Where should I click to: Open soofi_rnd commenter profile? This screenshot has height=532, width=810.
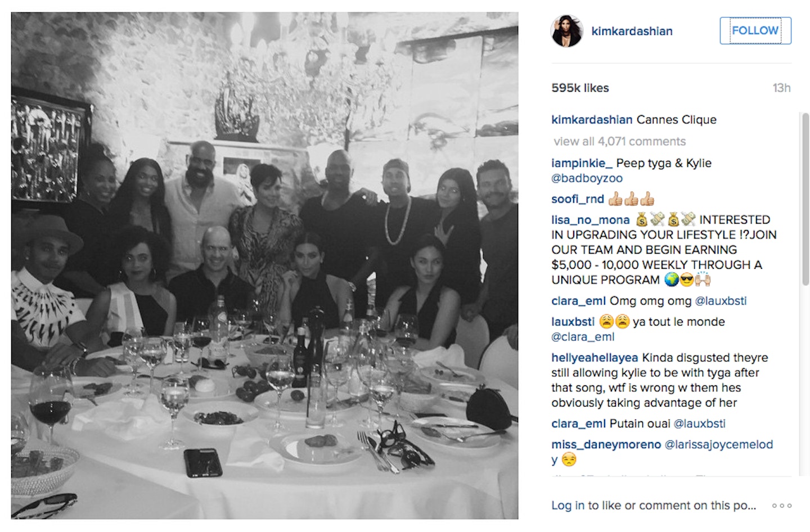[578, 199]
